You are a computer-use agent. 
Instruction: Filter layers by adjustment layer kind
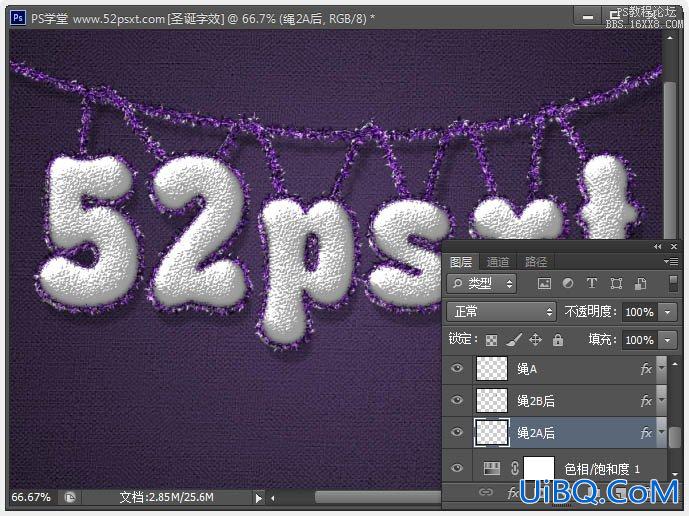(568, 283)
